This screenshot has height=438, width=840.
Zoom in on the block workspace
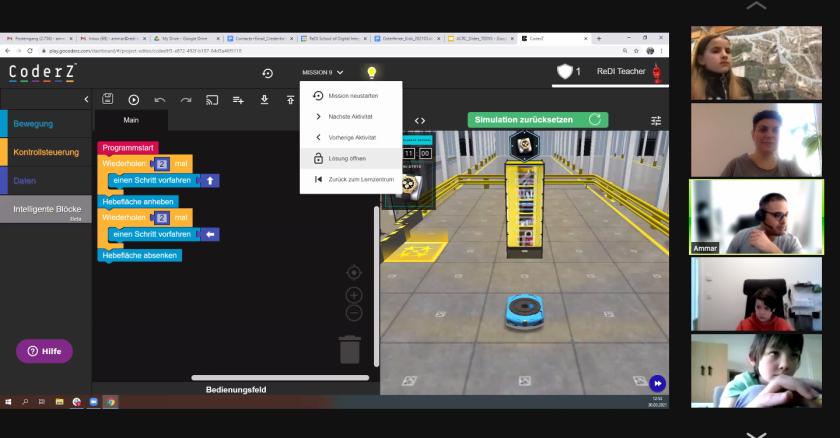(x=353, y=295)
